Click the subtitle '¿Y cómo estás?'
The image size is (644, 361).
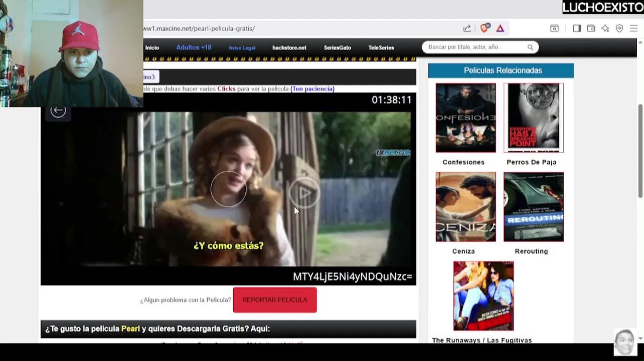(228, 246)
